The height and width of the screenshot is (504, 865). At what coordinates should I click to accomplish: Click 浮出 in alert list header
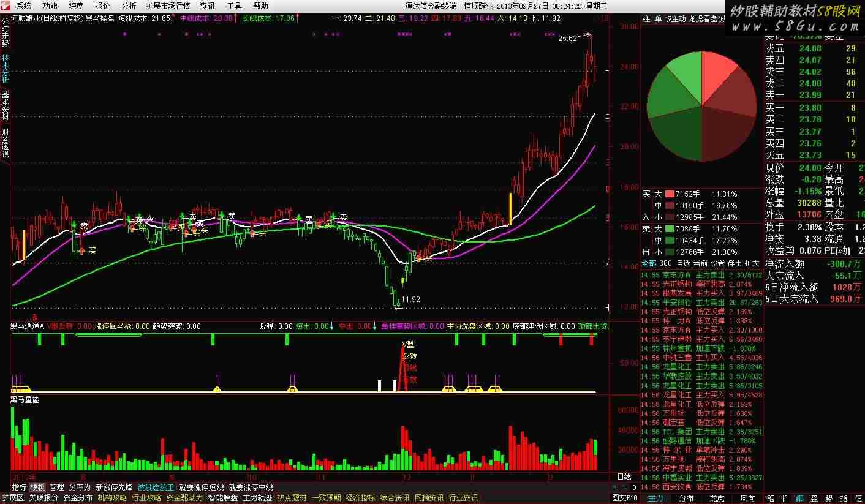[735, 263]
